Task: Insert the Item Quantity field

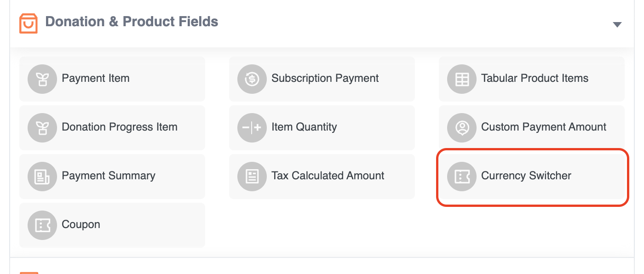Action: click(322, 127)
